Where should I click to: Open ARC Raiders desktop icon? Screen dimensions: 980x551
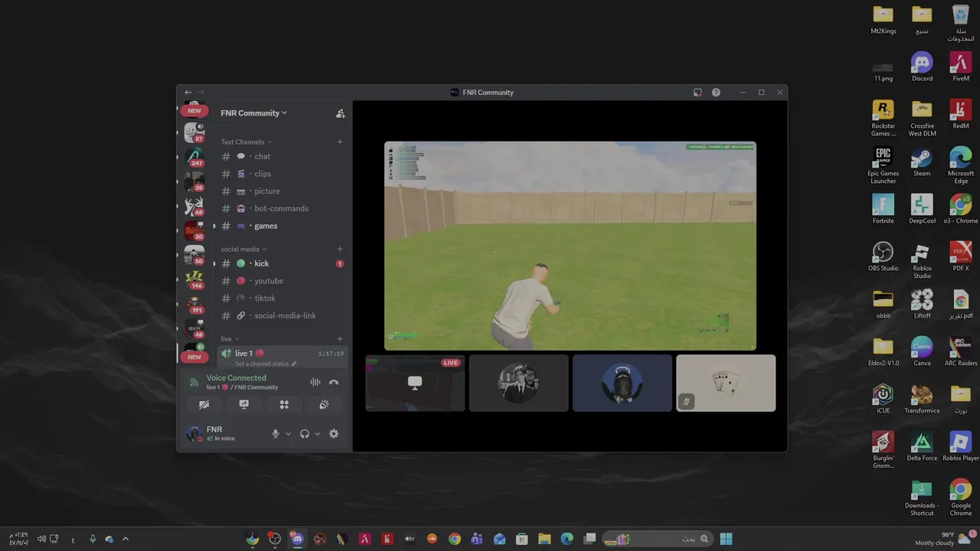click(x=961, y=352)
